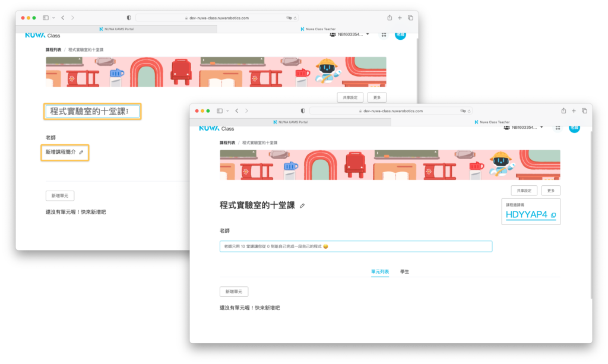Screen dimensions: 608x364
Task: Click privacy shield icon in front window
Action: point(303,111)
